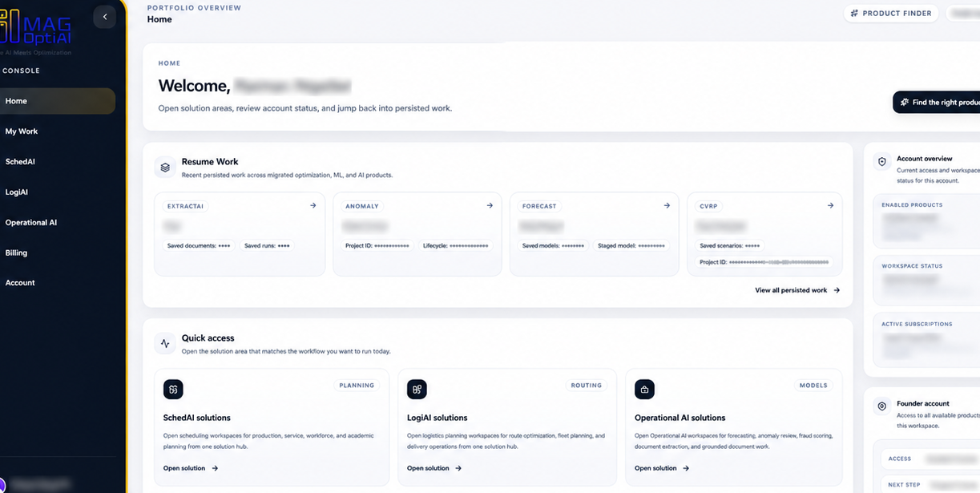Click the user avatar at sidebar bottom
980x493 pixels.
[x=2, y=484]
